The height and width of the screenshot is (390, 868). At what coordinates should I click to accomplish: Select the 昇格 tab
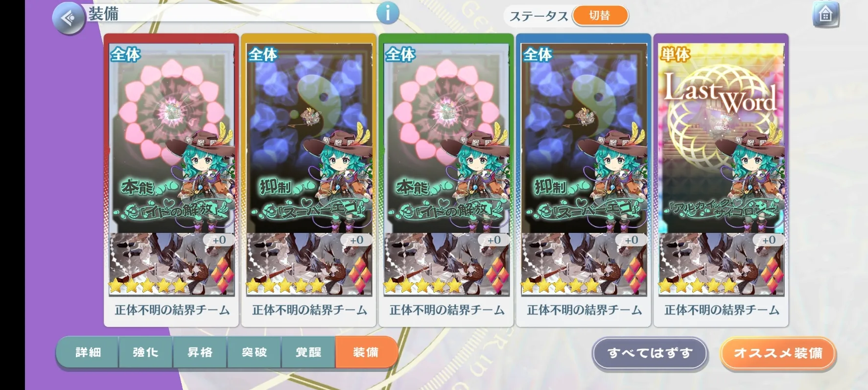pyautogui.click(x=200, y=352)
